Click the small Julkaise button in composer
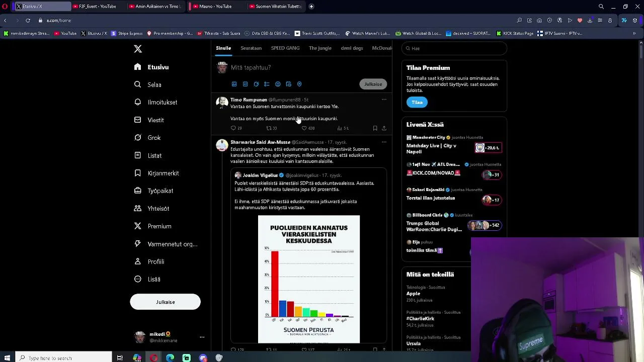Screen dimensions: 644x362 [373, 84]
